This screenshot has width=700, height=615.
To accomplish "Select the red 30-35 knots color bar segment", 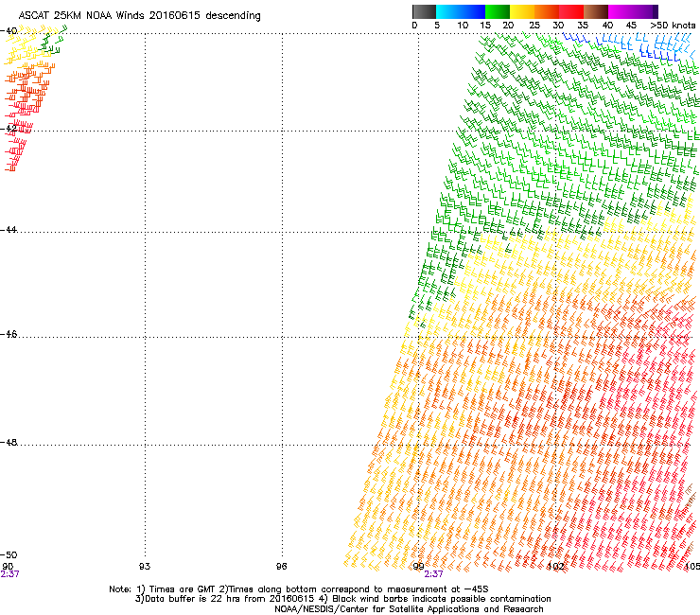I will [571, 11].
